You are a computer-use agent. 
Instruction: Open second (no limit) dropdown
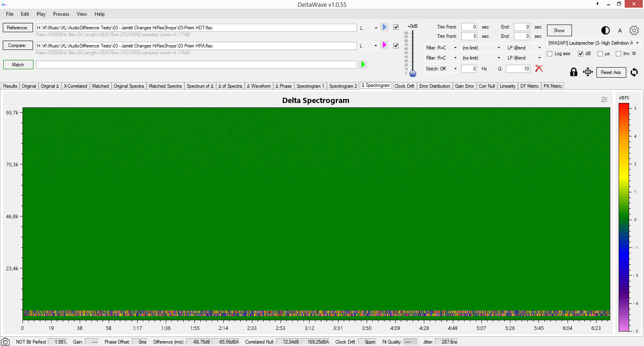481,58
